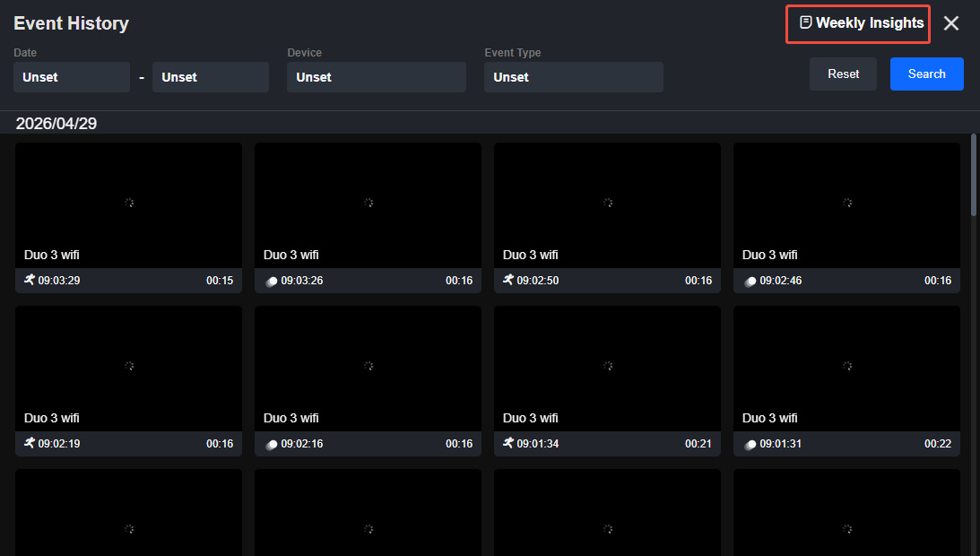Click 00:15 duration on 09:03:29 event
Screen dimensions: 980x556
(220, 280)
